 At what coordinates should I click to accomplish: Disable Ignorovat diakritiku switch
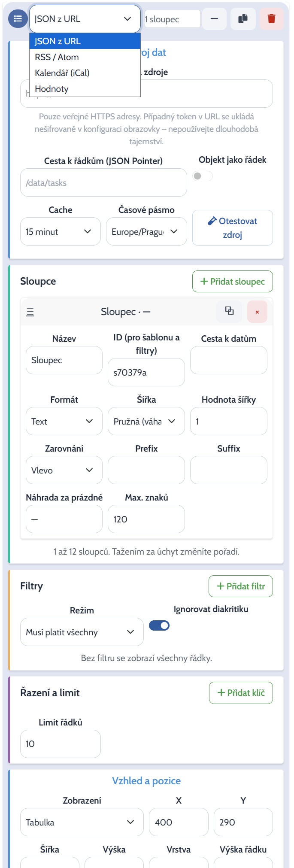[x=159, y=625]
